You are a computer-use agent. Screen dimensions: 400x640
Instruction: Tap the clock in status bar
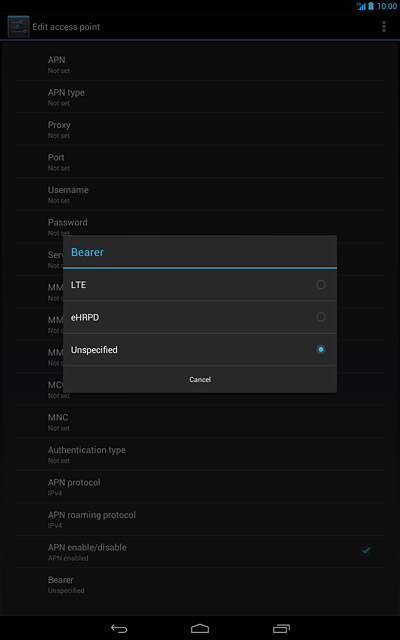coord(387,6)
